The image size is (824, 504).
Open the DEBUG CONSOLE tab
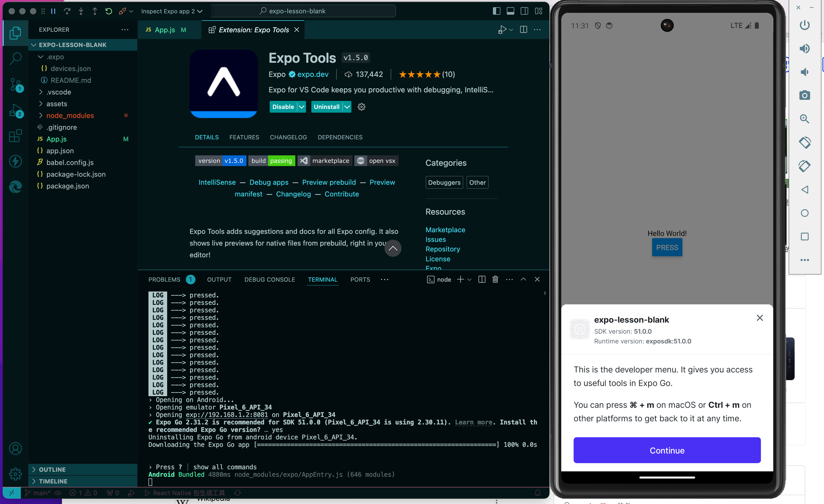click(x=269, y=279)
